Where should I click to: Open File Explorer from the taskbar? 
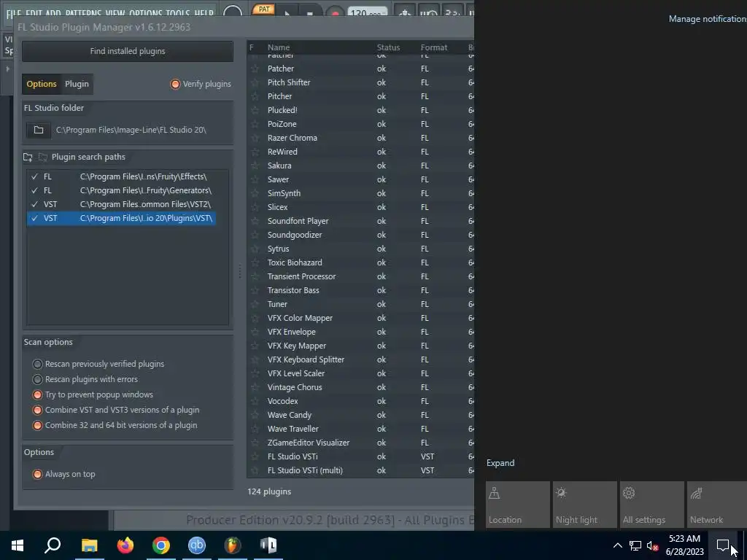(x=89, y=545)
